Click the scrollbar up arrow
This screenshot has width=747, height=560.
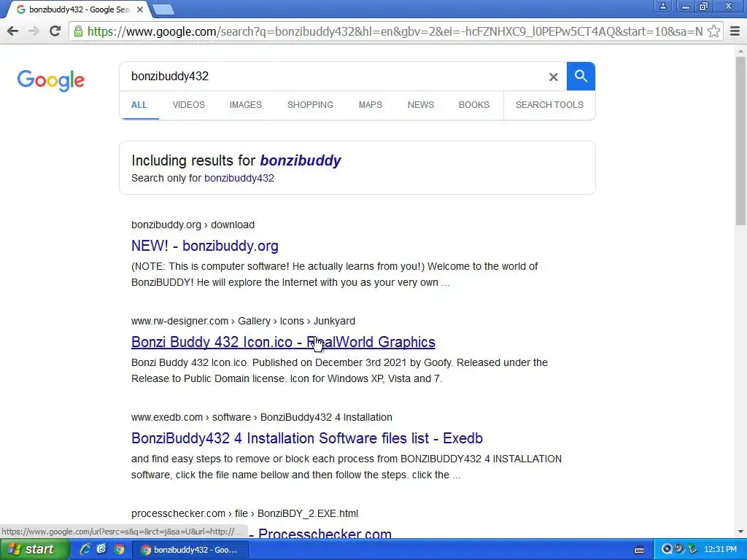click(740, 50)
